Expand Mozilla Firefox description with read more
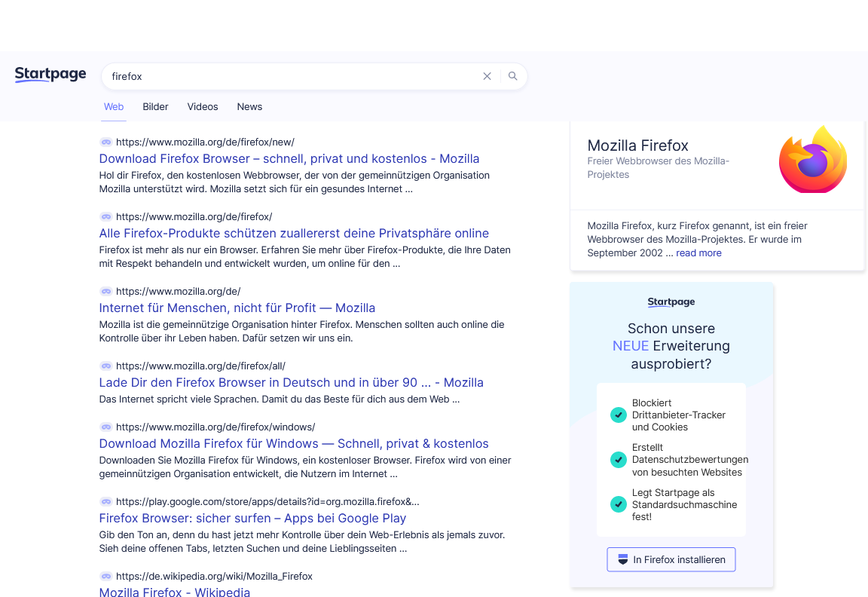 698,253
